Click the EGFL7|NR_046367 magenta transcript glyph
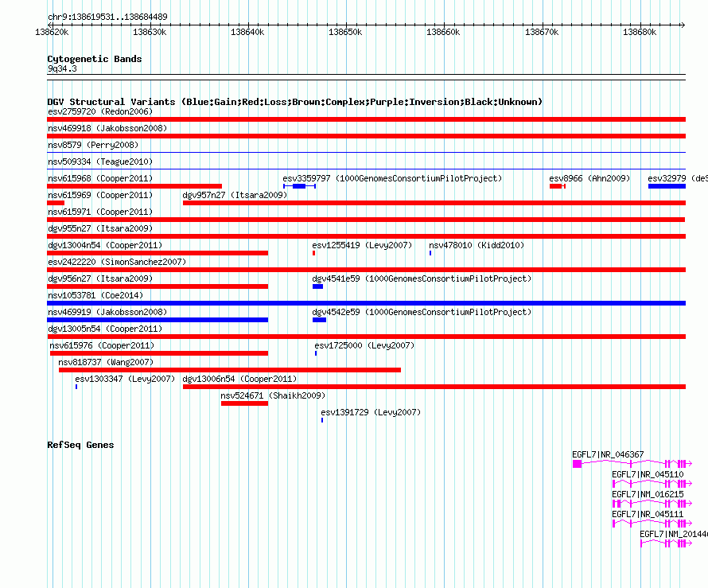708x588 pixels. (632, 464)
